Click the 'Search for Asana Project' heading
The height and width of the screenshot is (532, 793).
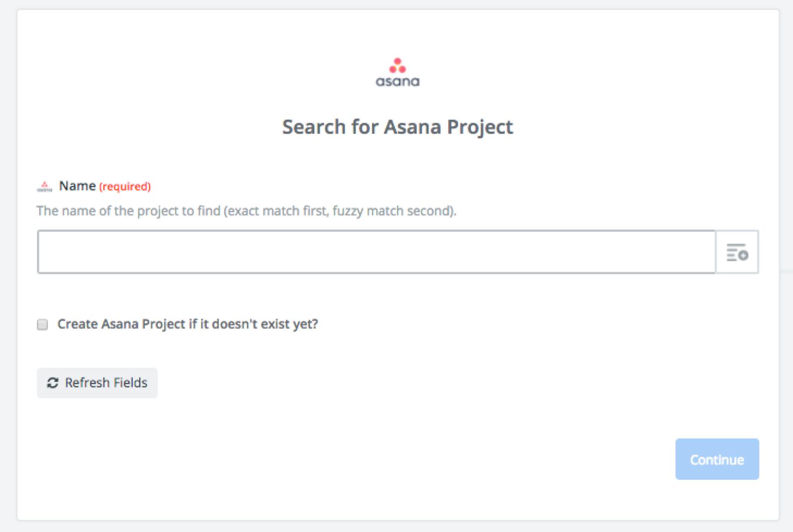click(397, 127)
